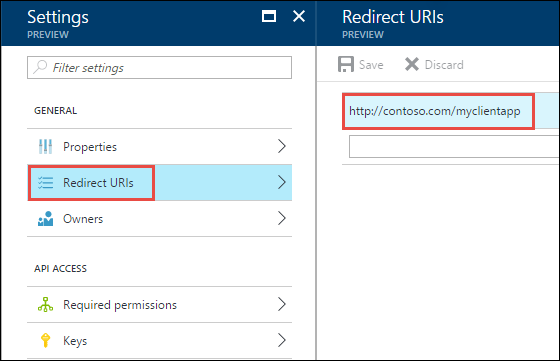Click the Discard button label
The image size is (560, 361).
(x=444, y=65)
